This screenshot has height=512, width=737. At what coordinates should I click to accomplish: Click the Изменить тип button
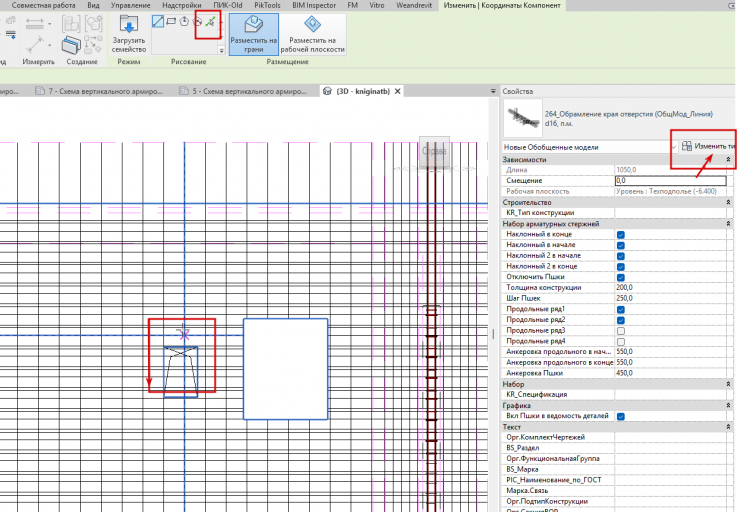click(x=709, y=146)
